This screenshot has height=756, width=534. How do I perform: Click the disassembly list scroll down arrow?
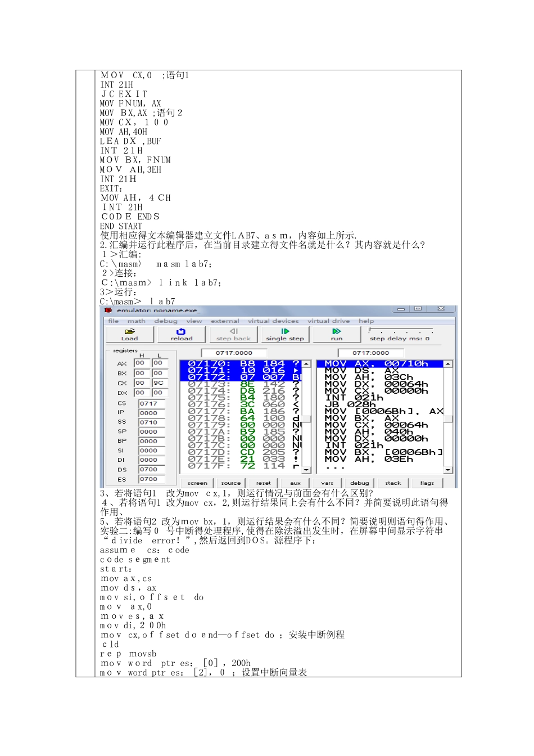[x=448, y=469]
